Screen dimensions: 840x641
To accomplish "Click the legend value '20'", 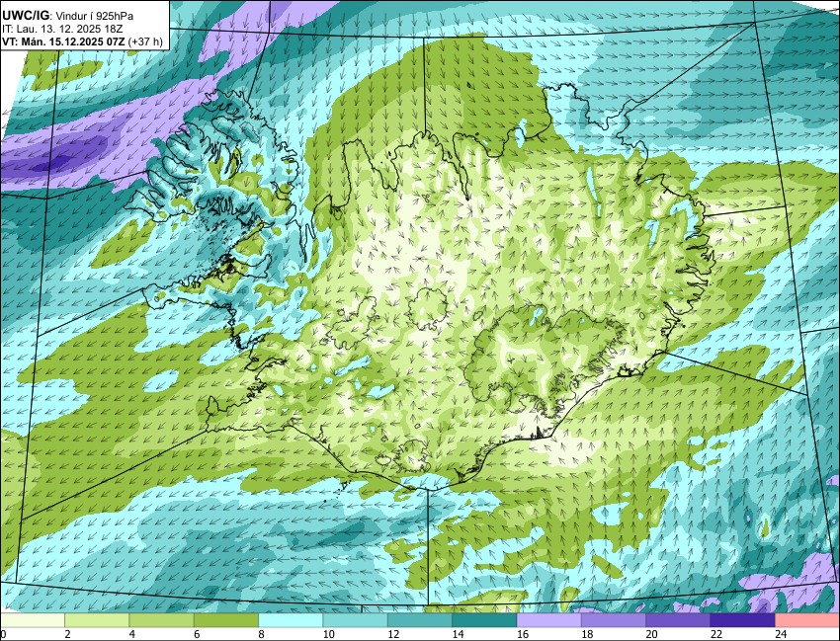I will pos(652,634).
